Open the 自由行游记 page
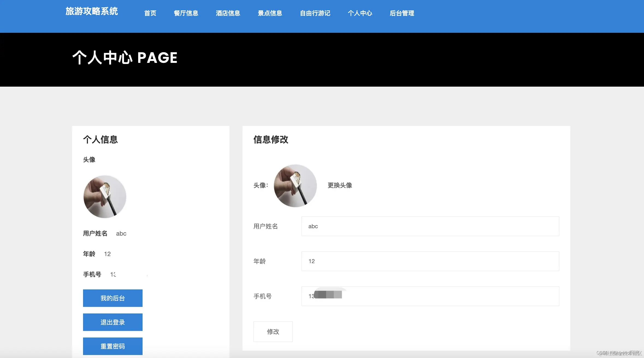 click(315, 13)
